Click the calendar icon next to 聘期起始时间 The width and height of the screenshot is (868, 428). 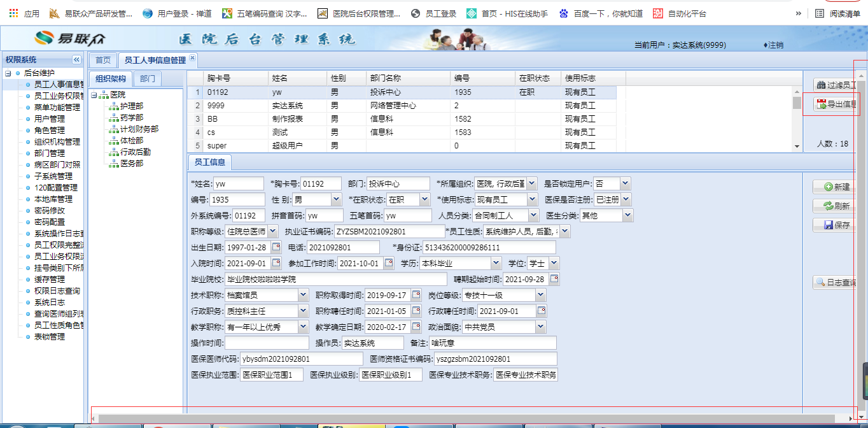click(x=554, y=279)
